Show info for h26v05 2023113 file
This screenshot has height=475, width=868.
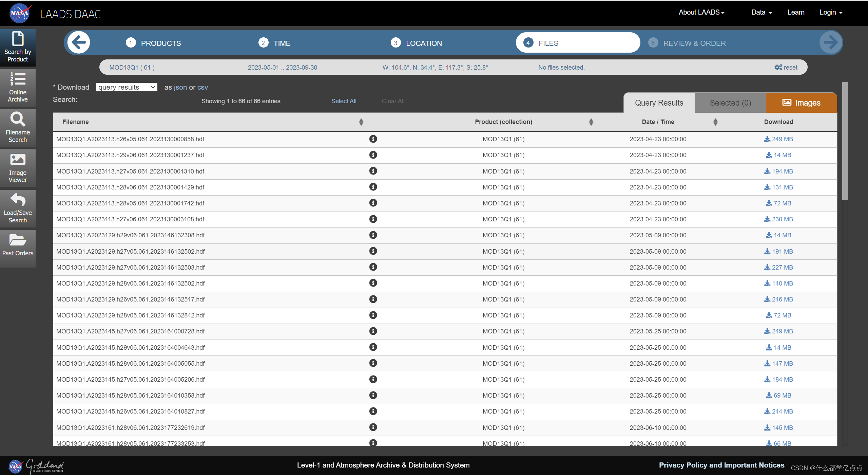373,139
